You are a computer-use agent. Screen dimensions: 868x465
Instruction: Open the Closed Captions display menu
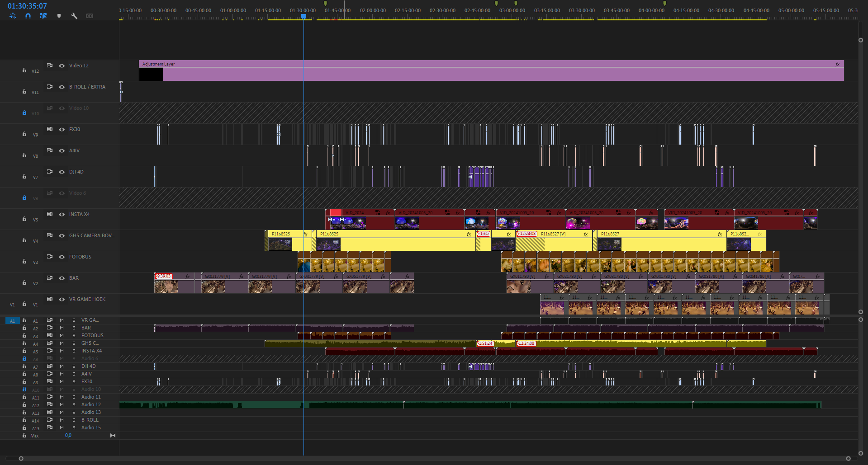pos(89,16)
